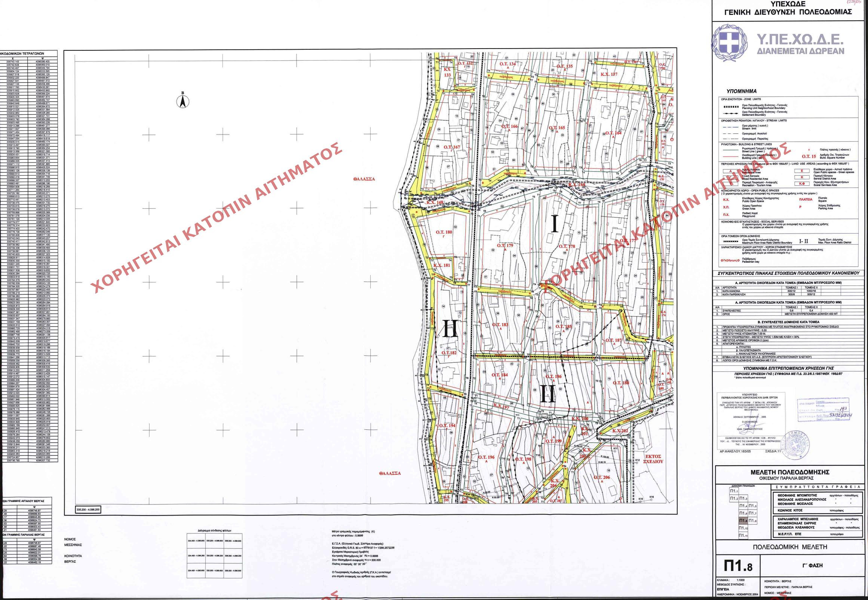Click the red Πεζόδρομος legend symbol
The height and width of the screenshot is (600, 868).
(730, 260)
